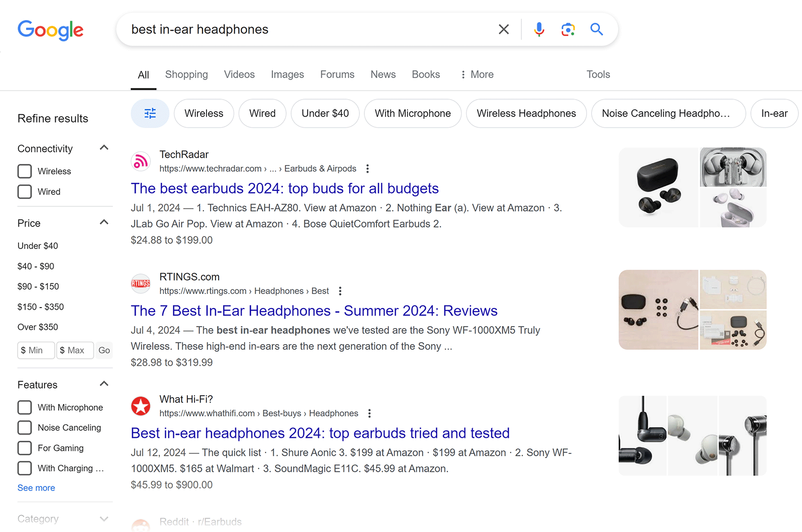Click the voice search microphone icon
Screen dimensions: 802x532
539,29
